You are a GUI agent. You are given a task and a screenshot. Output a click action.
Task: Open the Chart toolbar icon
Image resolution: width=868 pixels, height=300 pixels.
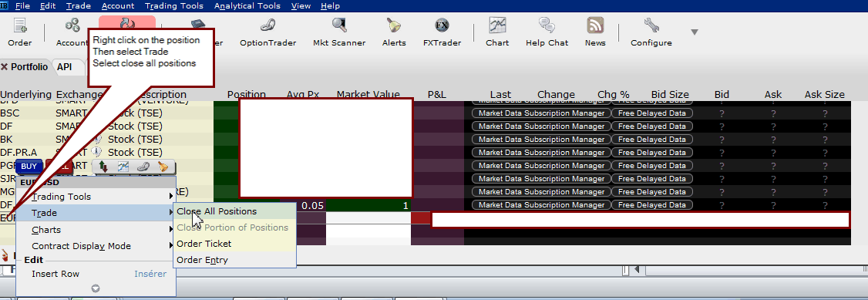[x=497, y=32]
